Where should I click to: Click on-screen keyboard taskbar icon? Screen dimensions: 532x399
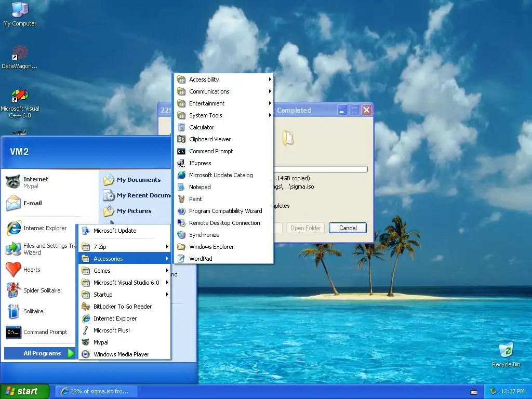pos(474,392)
